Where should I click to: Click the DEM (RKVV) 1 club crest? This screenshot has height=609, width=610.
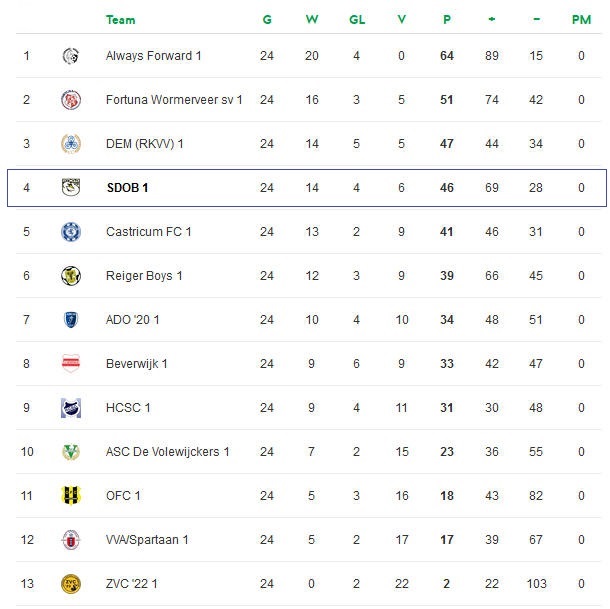[x=70, y=144]
